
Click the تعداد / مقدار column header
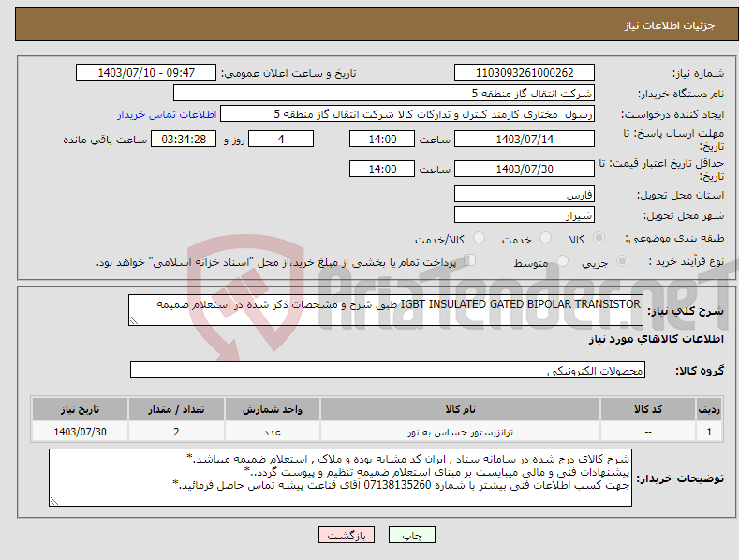pyautogui.click(x=176, y=409)
